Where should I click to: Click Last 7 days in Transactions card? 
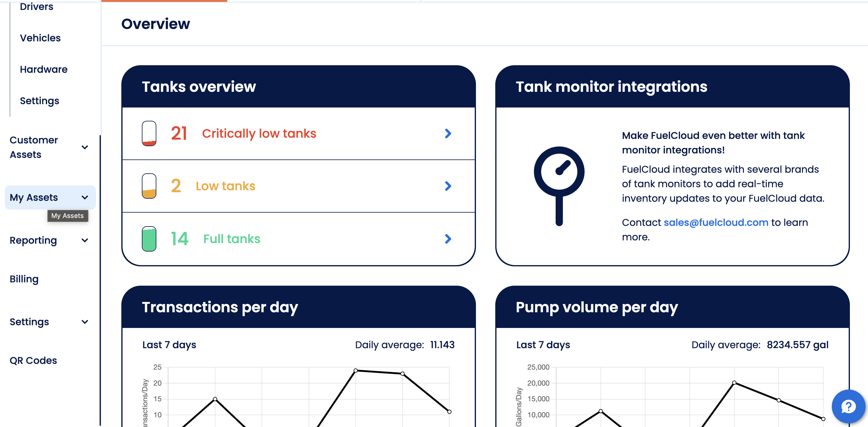click(x=169, y=345)
